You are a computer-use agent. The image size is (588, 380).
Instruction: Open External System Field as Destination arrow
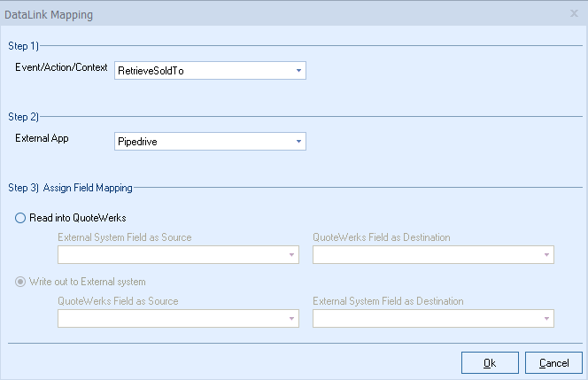546,319
